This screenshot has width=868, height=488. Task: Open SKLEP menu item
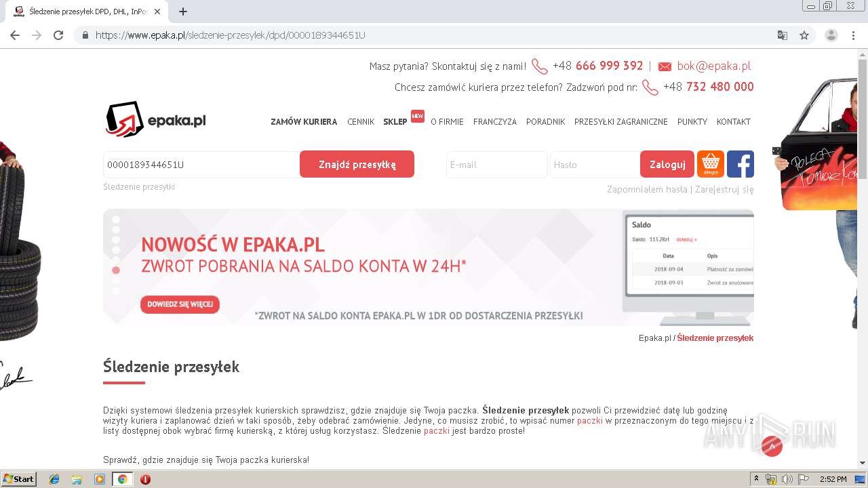tap(395, 122)
